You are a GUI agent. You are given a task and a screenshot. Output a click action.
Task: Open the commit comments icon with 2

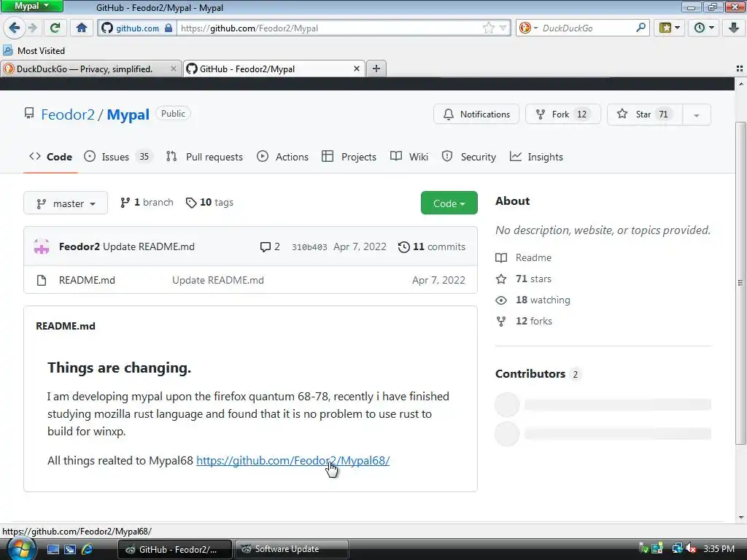pyautogui.click(x=270, y=246)
